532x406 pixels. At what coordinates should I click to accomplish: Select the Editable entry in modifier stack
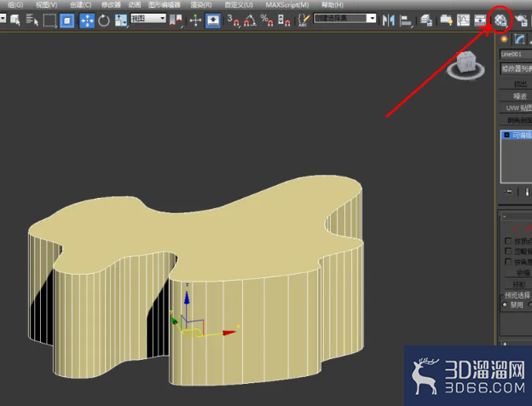[517, 135]
